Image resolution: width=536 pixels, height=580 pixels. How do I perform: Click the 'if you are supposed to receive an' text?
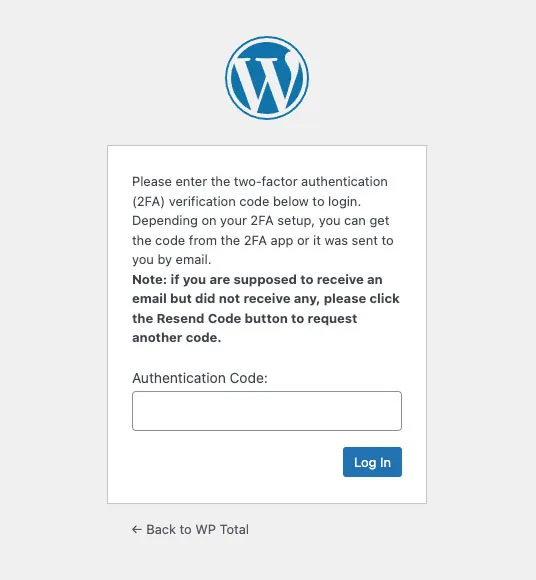click(x=276, y=279)
